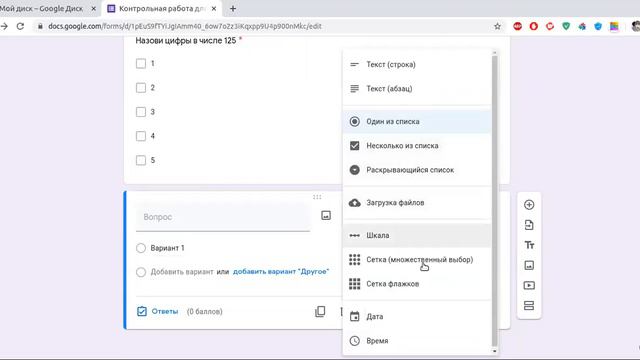The width and height of the screenshot is (640, 360).
Task: Click grid icon beside Сетка (множественный выбор)
Action: click(354, 260)
